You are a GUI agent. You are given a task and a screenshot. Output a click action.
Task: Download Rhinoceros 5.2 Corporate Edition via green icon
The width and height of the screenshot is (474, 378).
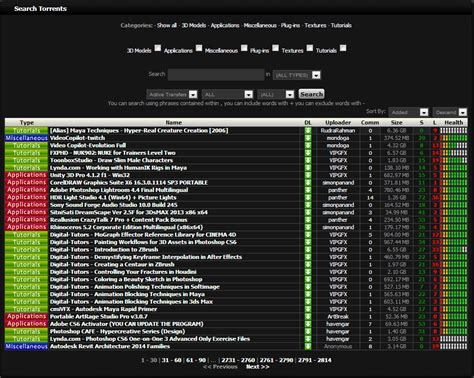click(x=308, y=227)
